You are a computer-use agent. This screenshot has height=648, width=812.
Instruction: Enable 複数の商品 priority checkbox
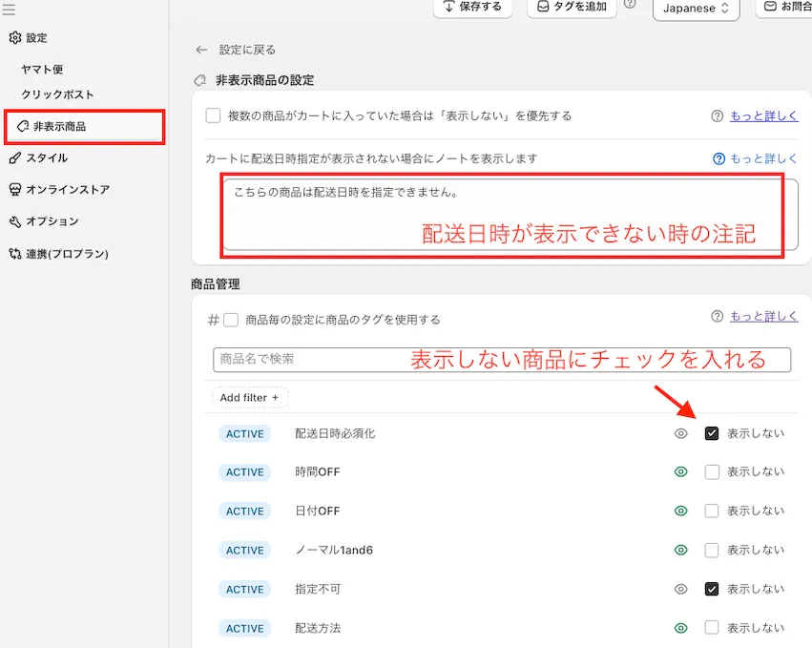point(213,115)
